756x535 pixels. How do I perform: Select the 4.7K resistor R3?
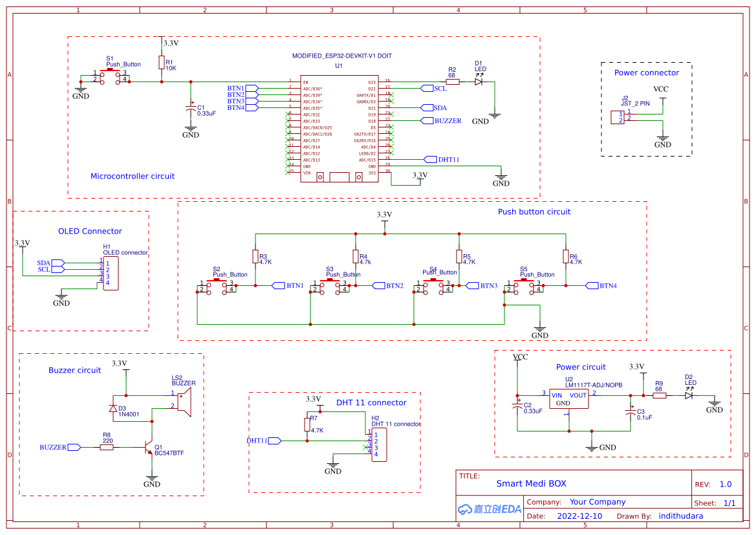tap(256, 256)
